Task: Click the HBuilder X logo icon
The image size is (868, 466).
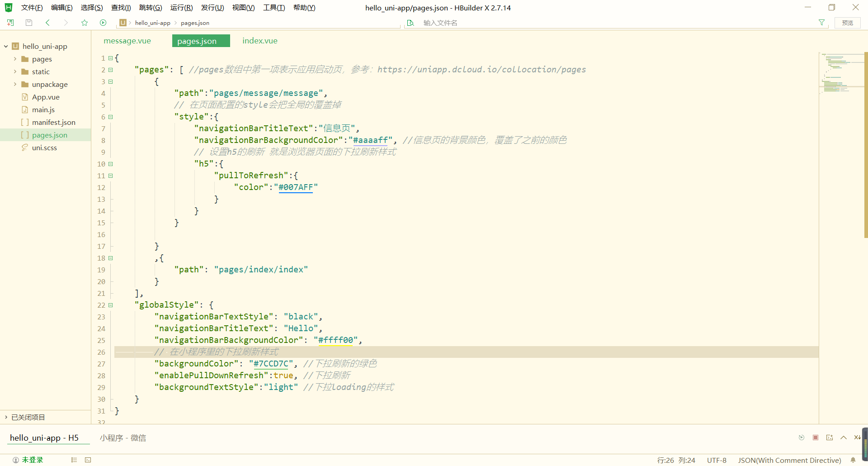Action: pos(9,8)
